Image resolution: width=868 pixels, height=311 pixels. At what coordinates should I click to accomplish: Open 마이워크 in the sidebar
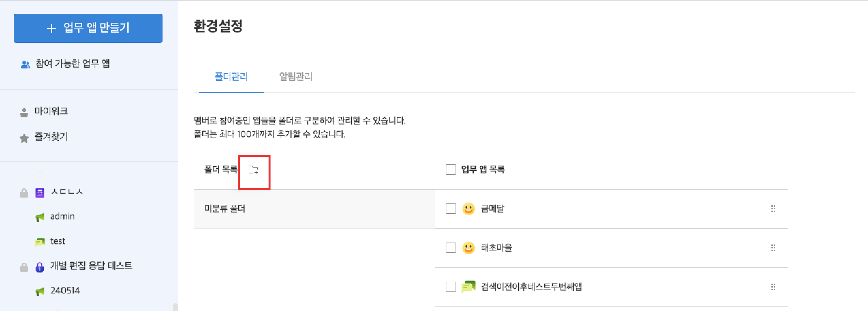[x=51, y=111]
